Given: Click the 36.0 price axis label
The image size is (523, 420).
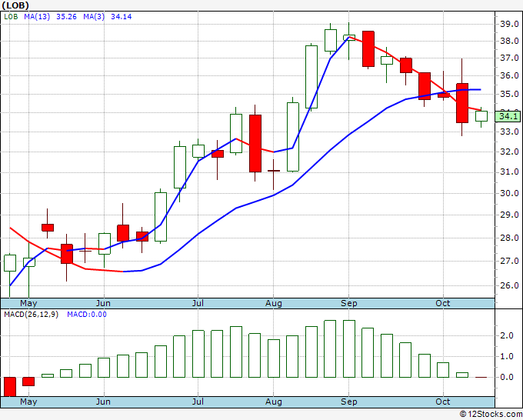Looking at the screenshot, I should 509,75.
